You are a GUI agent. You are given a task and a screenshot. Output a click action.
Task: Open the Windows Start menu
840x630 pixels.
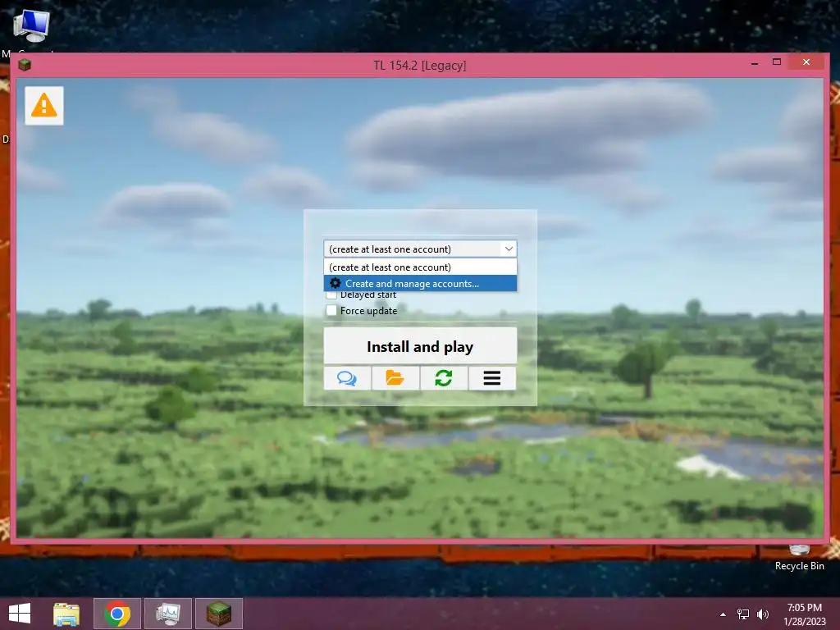[20, 614]
